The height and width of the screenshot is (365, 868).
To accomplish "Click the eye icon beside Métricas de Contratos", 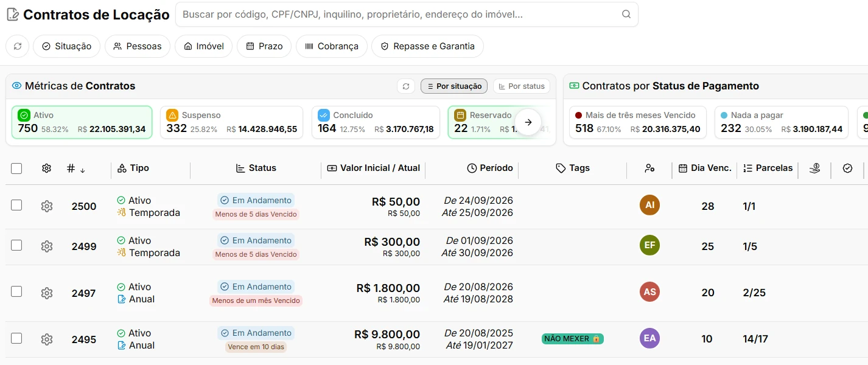I will (x=16, y=86).
